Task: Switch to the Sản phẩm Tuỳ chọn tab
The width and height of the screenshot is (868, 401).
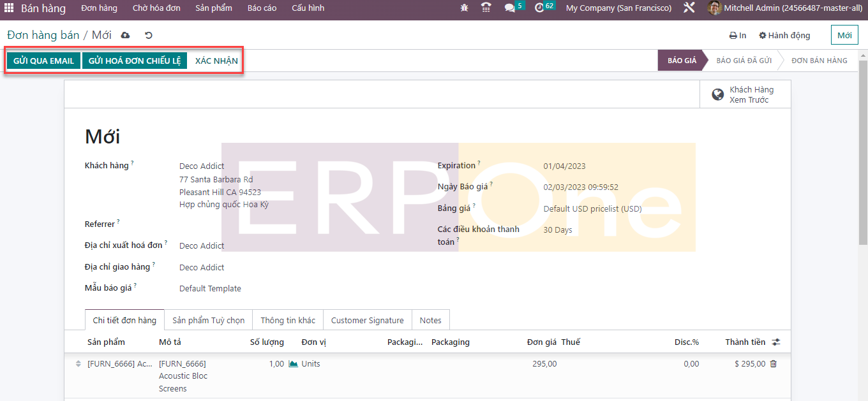Action: click(208, 320)
